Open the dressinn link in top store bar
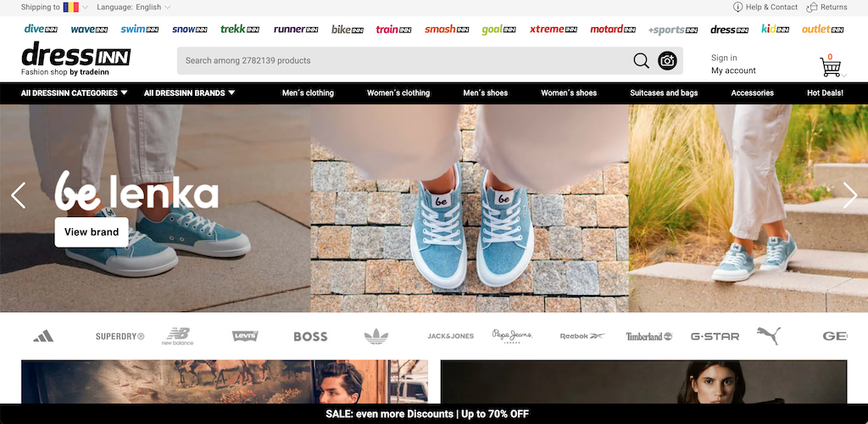Screen dimensions: 868x424 730,29
